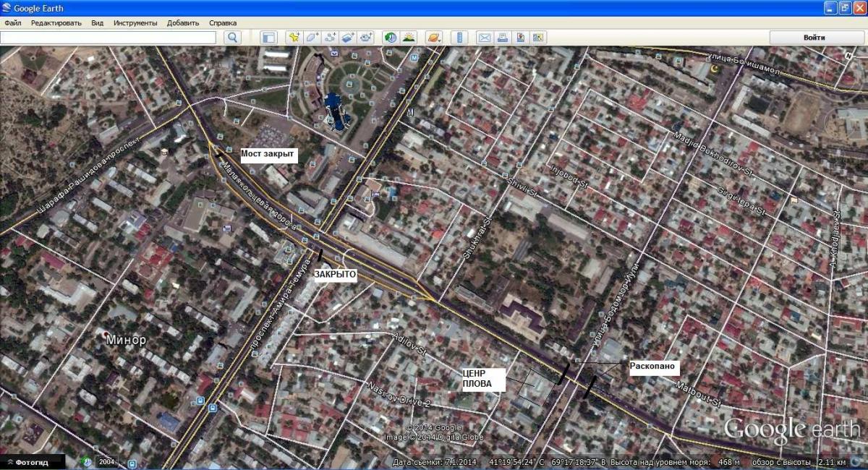868x470 pixels.
Task: Add an image overlay
Action: [348, 38]
